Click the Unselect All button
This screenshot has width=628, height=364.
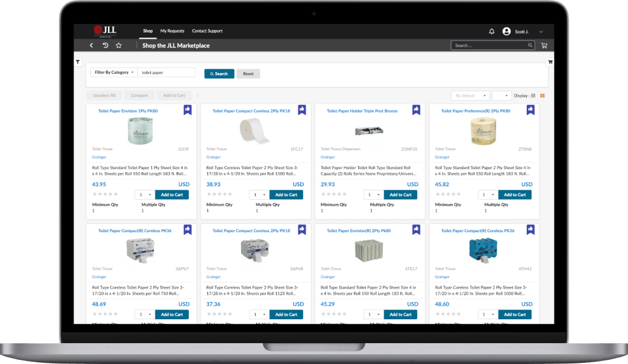(x=104, y=96)
